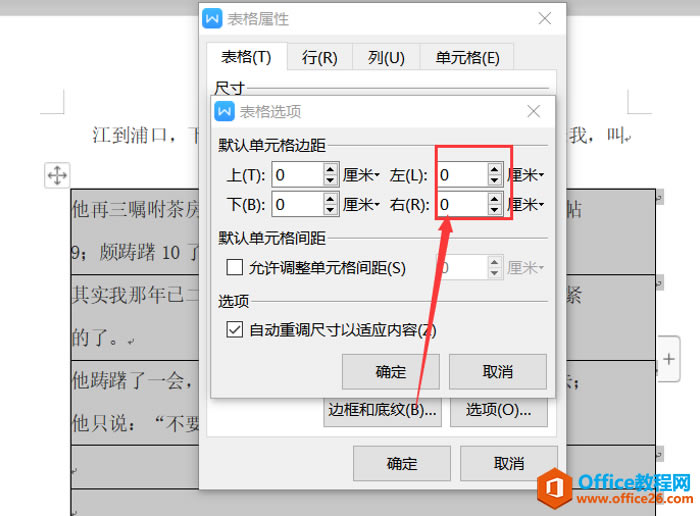Decrease the 上(T) margin with the down arrow

[x=330, y=180]
